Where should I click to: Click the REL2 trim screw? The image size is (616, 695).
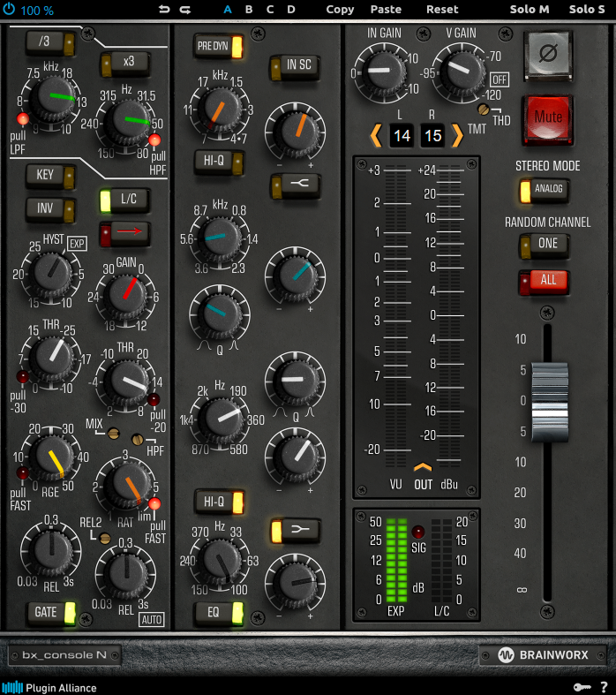click(105, 539)
